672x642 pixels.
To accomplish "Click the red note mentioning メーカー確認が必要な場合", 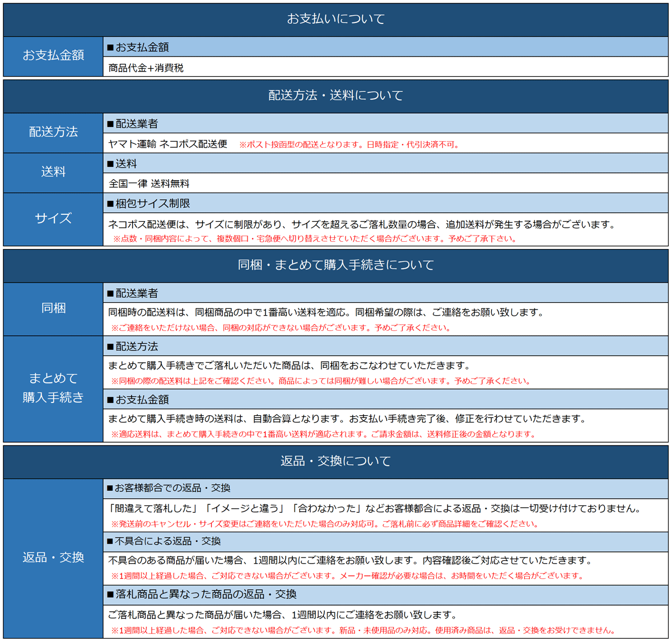I will [x=347, y=576].
